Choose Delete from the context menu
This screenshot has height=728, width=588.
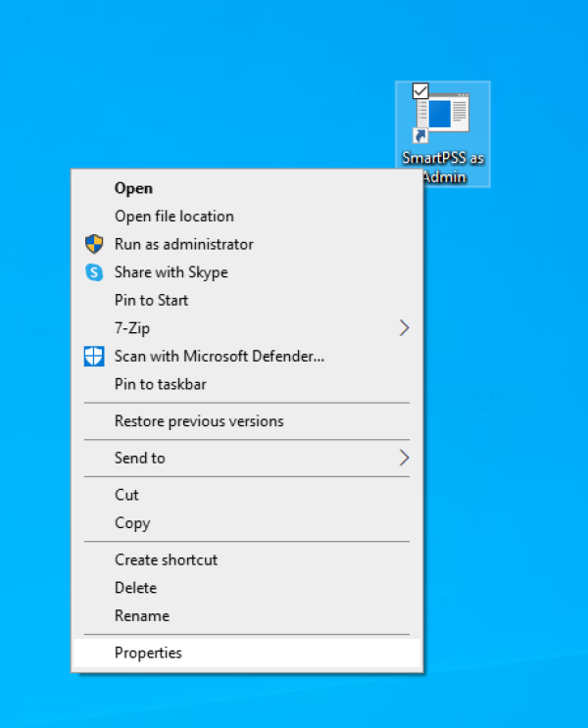click(135, 588)
